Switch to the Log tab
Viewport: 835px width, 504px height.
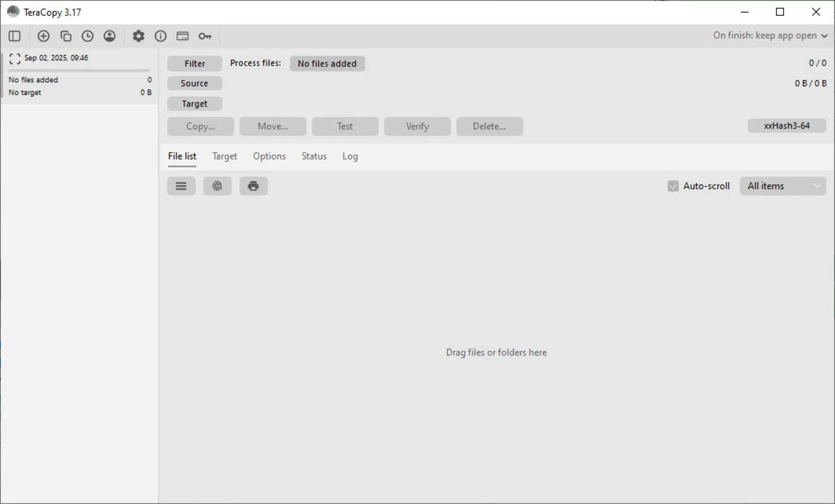tap(350, 156)
